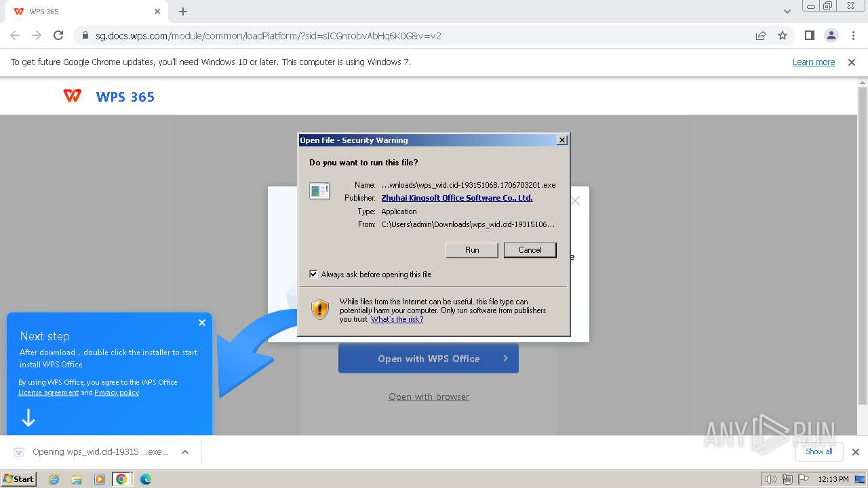Click the Action Center flag icon
The height and width of the screenshot is (488, 868).
(x=804, y=479)
